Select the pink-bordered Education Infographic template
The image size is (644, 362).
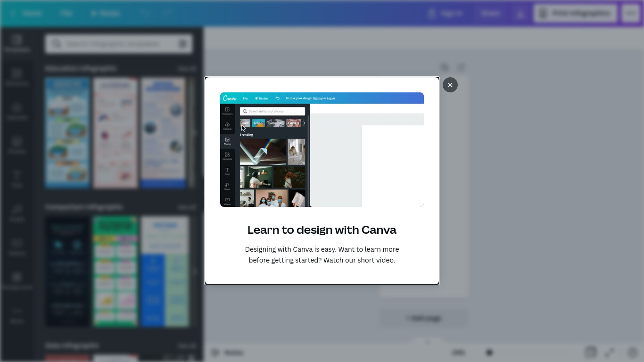pos(116,133)
